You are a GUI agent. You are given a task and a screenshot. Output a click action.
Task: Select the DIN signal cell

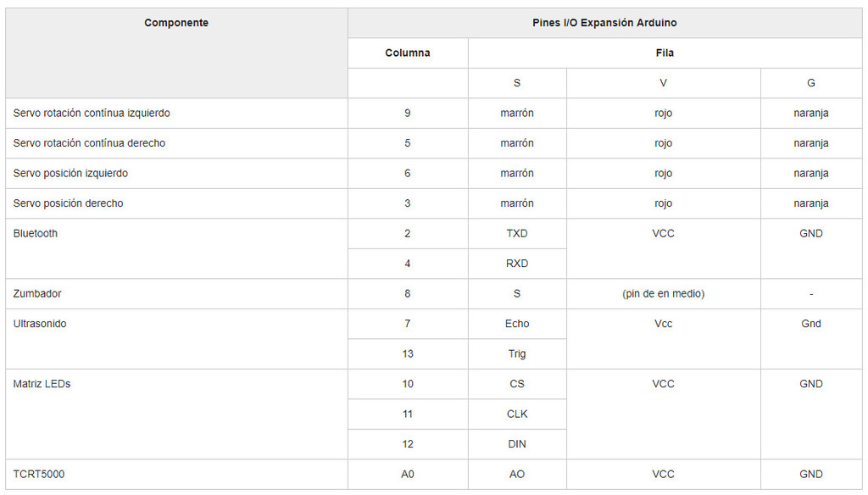point(517,444)
